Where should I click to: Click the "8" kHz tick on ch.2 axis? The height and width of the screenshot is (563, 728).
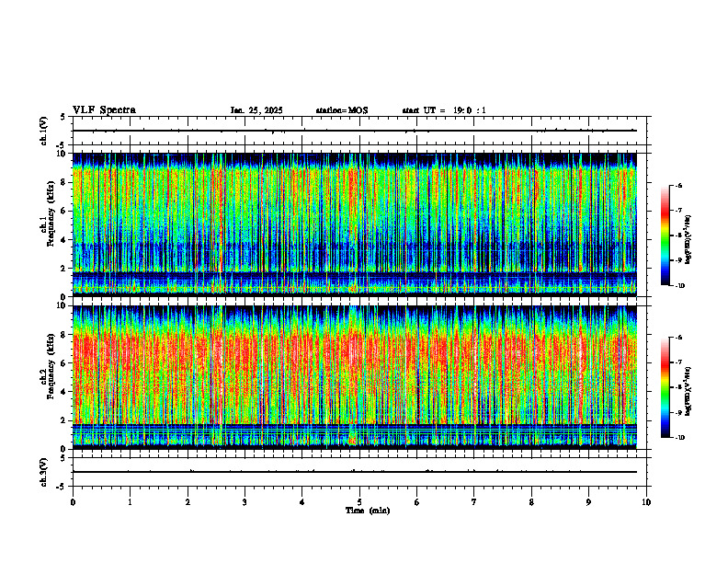(x=64, y=335)
